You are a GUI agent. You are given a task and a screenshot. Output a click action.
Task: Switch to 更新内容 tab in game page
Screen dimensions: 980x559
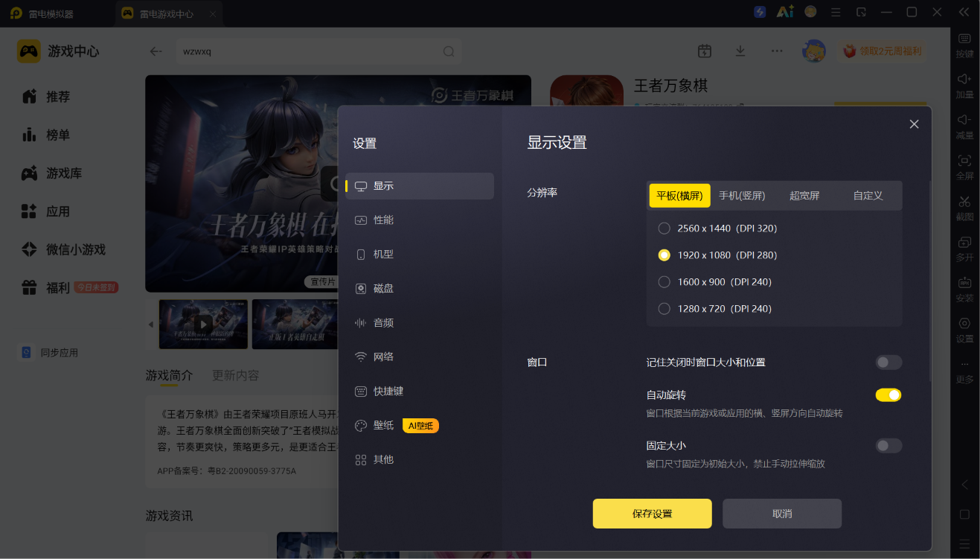236,376
